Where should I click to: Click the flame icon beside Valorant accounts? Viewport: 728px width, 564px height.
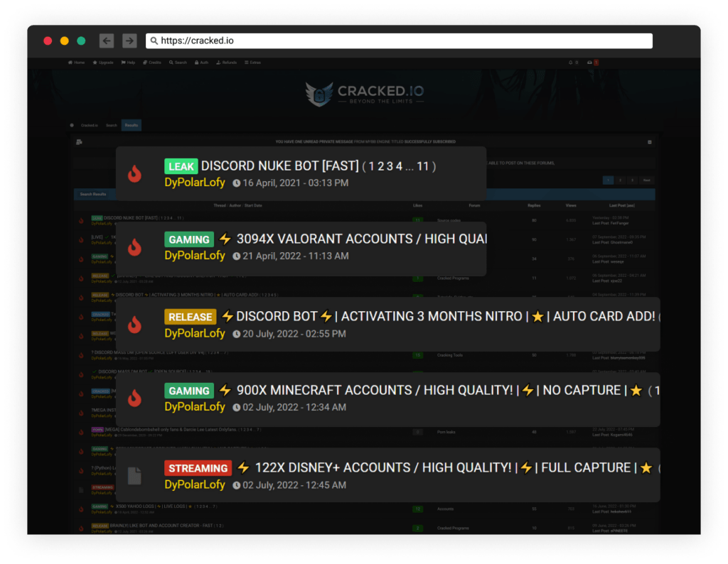pos(134,246)
